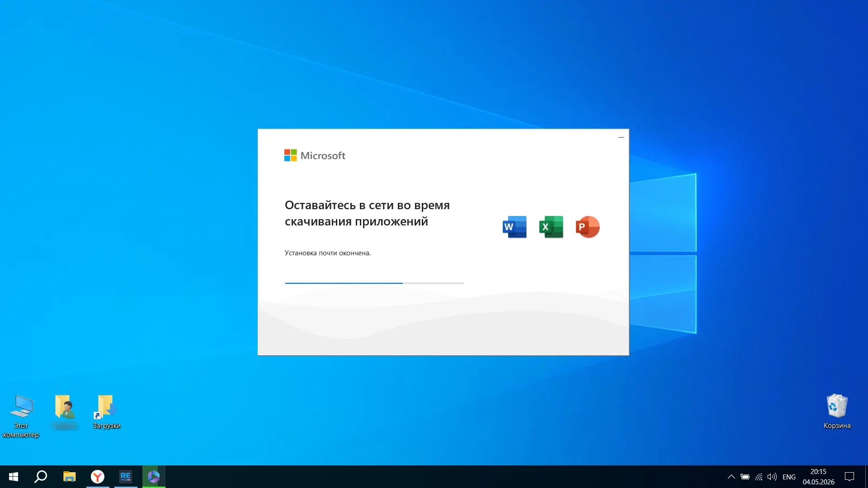
Task: Click the Word icon in the installer
Action: coord(514,227)
